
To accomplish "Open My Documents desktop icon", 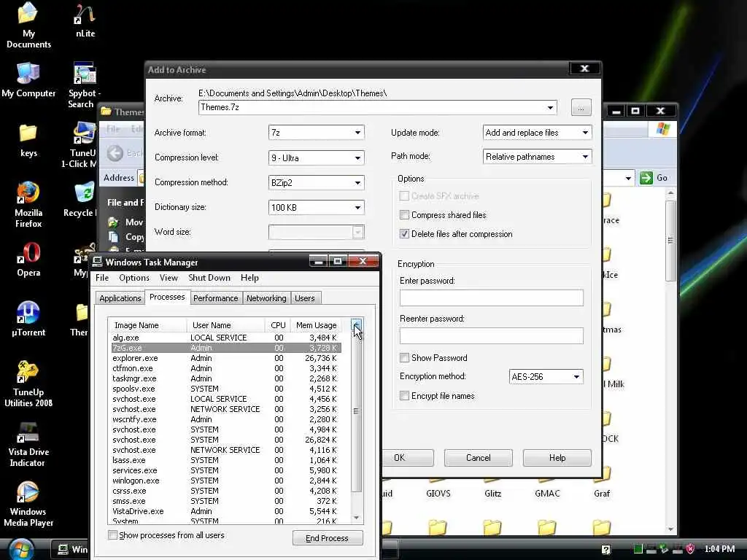I will pyautogui.click(x=28, y=25).
